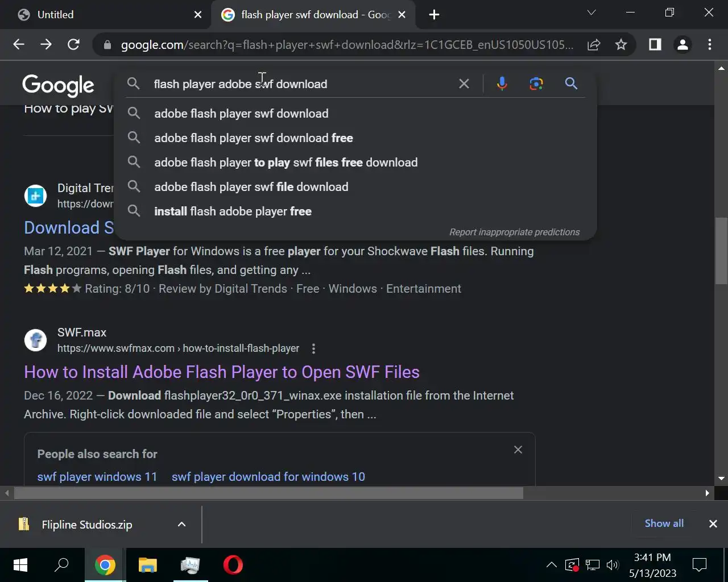Open the 'Download S...' Digital Trends result
The width and height of the screenshot is (728, 582).
tap(69, 228)
